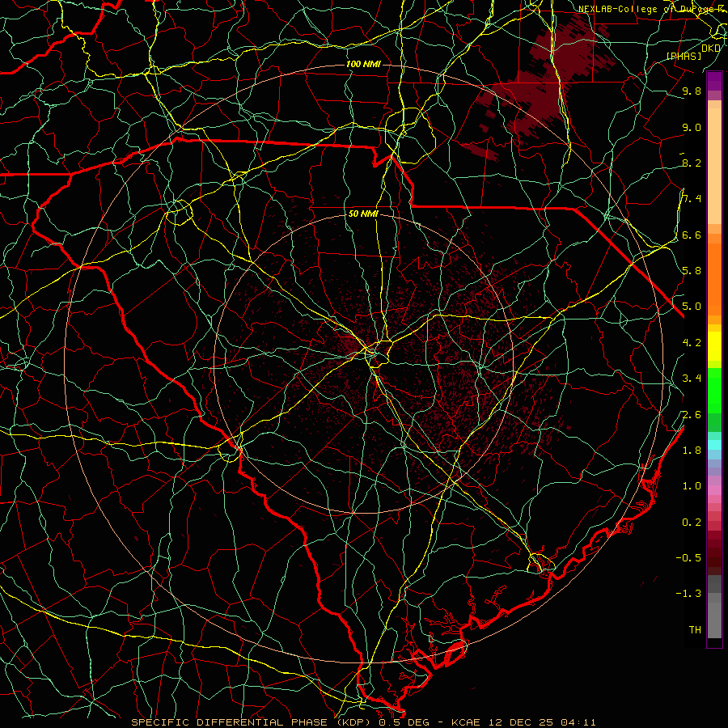
Task: Click the [PHAS] legend unit label
Action: tap(684, 56)
